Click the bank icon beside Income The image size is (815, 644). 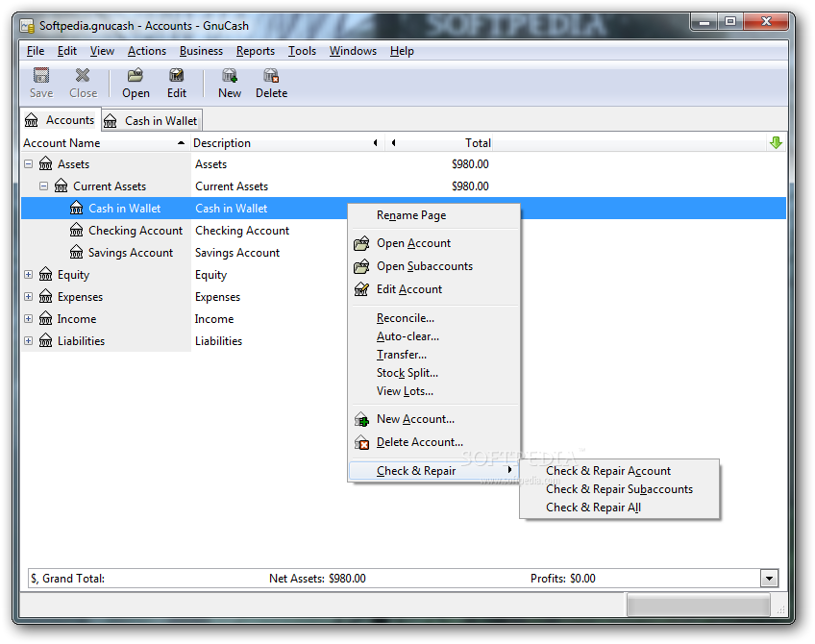click(x=46, y=318)
